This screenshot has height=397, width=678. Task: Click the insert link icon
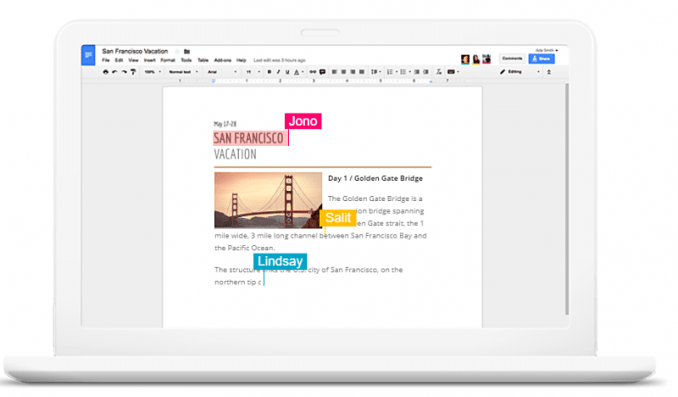point(313,72)
